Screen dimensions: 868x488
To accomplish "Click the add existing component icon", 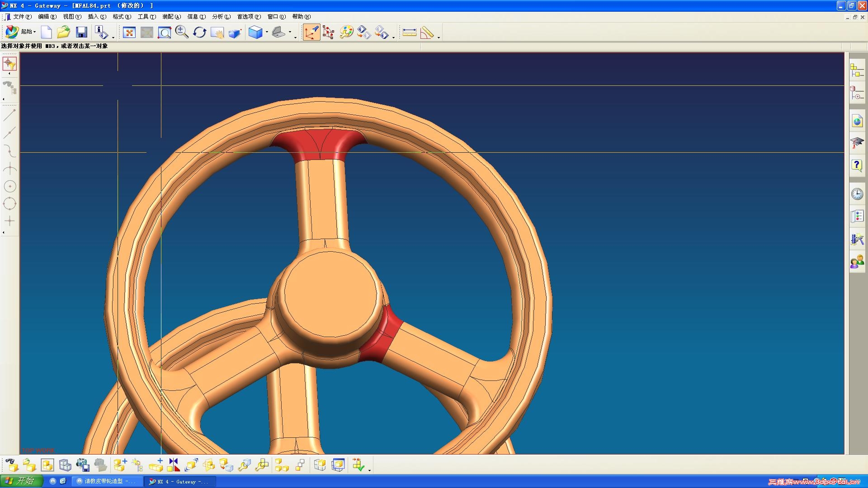I will click(120, 465).
